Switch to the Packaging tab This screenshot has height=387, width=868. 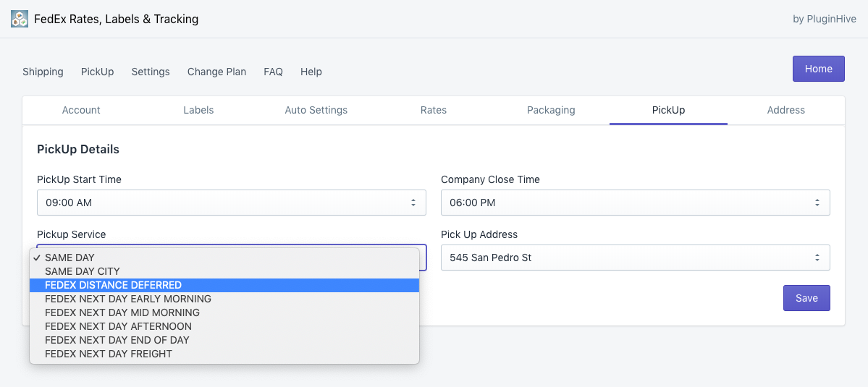[x=551, y=110]
